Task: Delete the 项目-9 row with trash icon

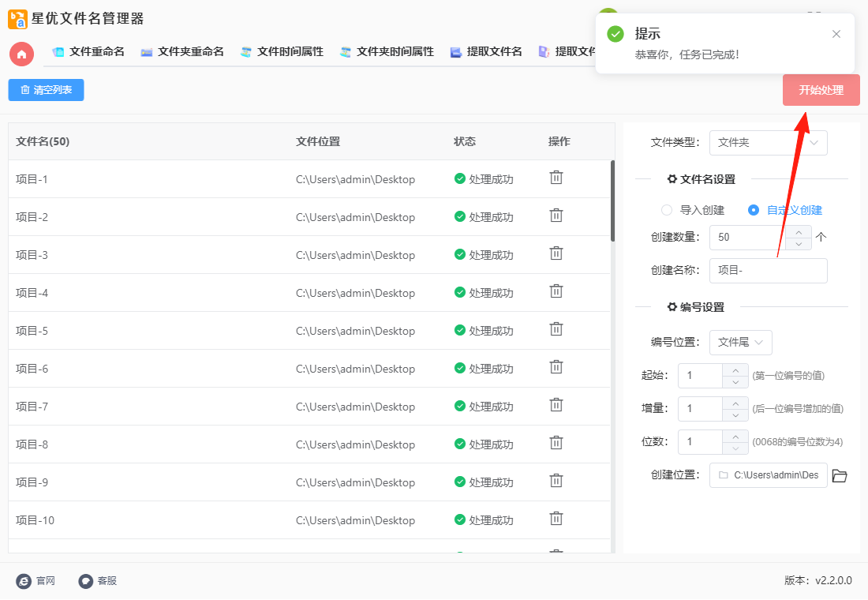Action: tap(556, 482)
